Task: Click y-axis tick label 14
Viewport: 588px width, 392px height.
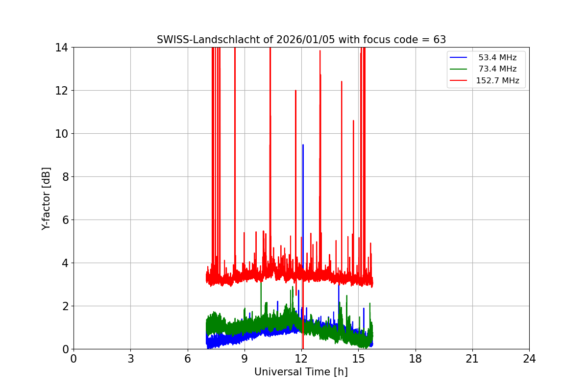Action: pos(61,48)
